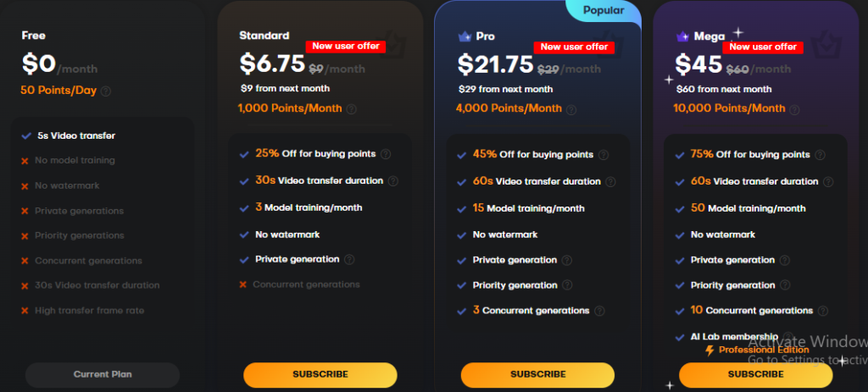This screenshot has width=868, height=392.
Task: Click Professional Edition lightning label
Action: 757,350
